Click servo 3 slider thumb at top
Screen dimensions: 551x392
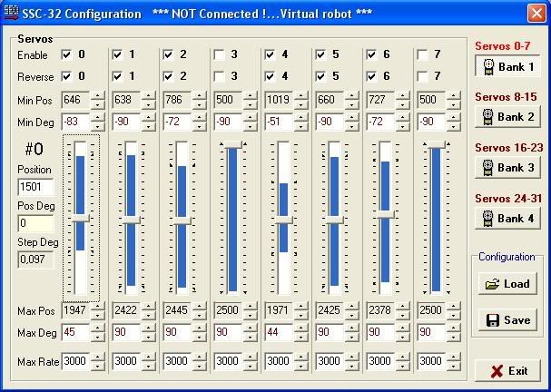(x=233, y=144)
